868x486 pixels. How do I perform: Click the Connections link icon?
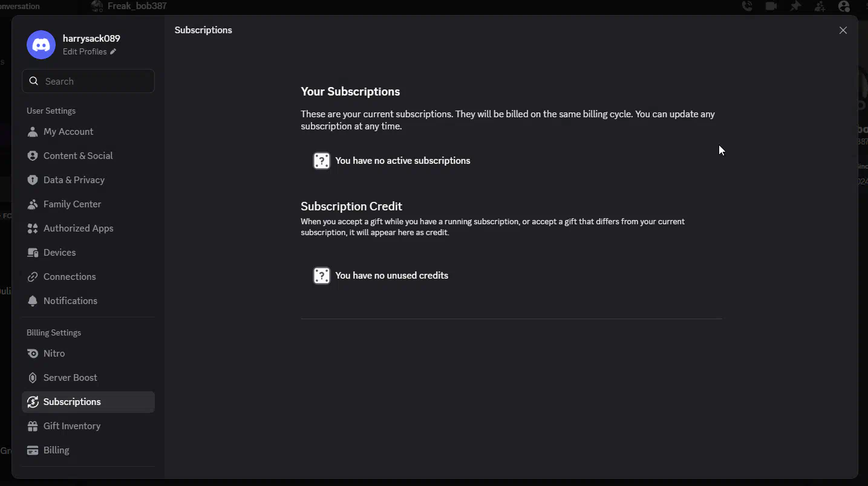33,277
